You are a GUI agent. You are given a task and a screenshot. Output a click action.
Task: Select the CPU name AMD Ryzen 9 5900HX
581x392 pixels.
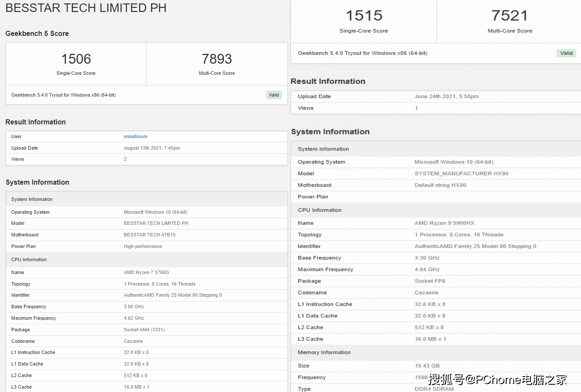click(x=445, y=223)
